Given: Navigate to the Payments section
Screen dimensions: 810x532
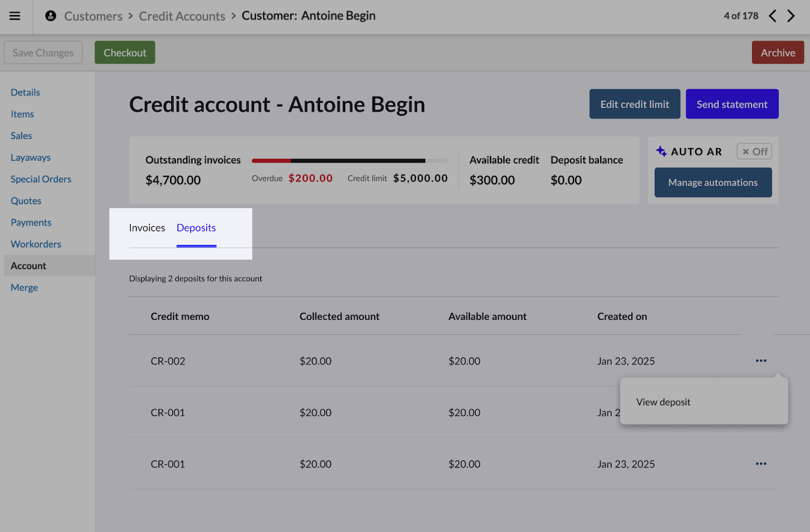Looking at the screenshot, I should [31, 222].
